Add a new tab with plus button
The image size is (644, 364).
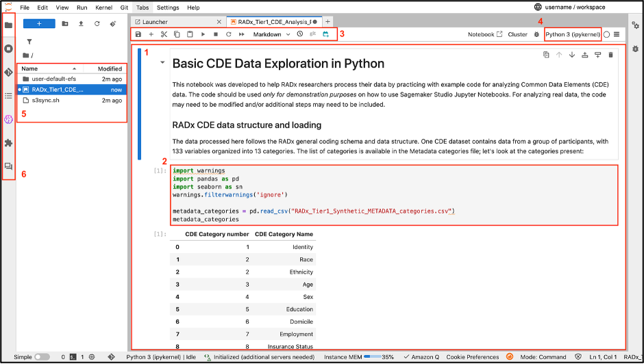tap(327, 22)
